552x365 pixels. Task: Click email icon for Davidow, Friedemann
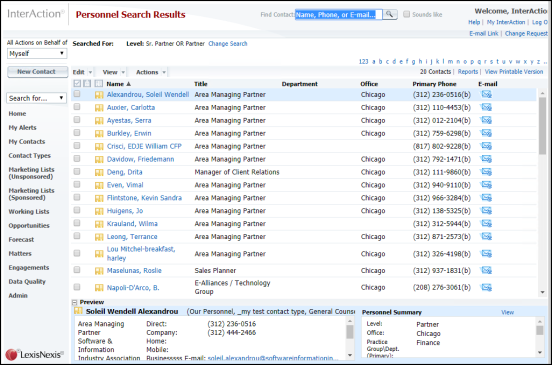coord(487,159)
